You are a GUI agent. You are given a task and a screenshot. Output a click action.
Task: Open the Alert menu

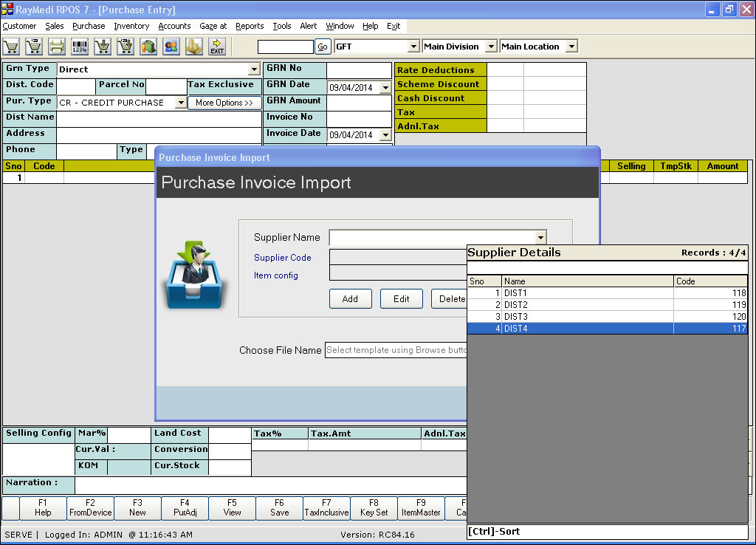pos(309,26)
